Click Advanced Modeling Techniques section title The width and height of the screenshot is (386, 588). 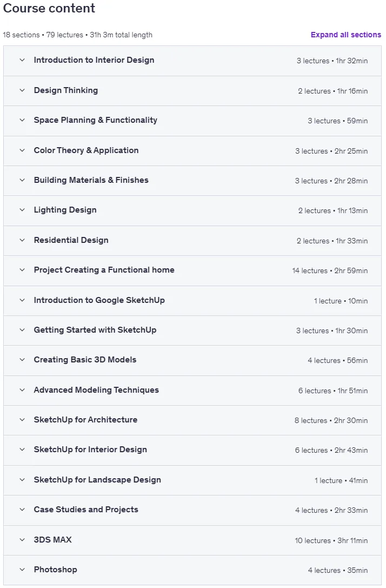96,390
